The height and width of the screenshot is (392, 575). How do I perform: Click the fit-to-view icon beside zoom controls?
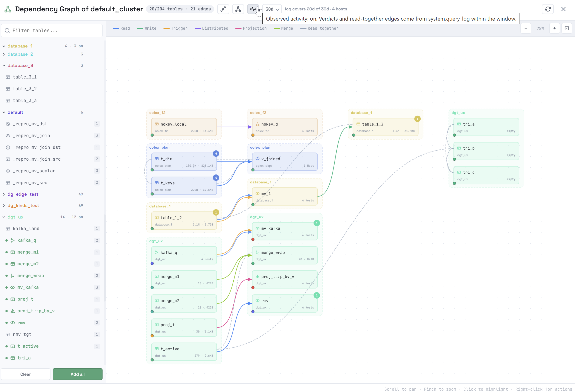(x=567, y=28)
